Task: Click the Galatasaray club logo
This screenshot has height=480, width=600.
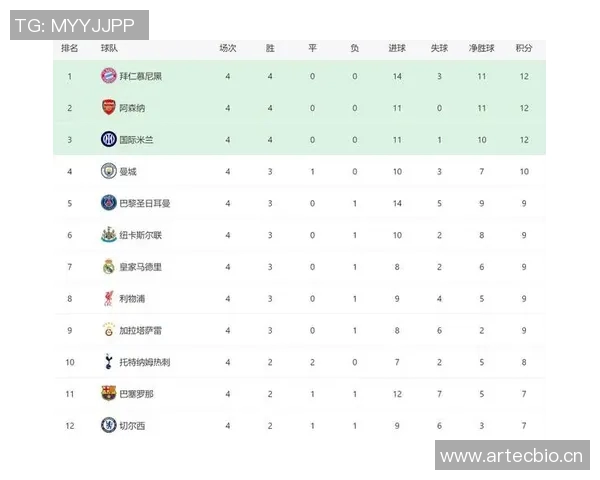Action: click(x=108, y=330)
